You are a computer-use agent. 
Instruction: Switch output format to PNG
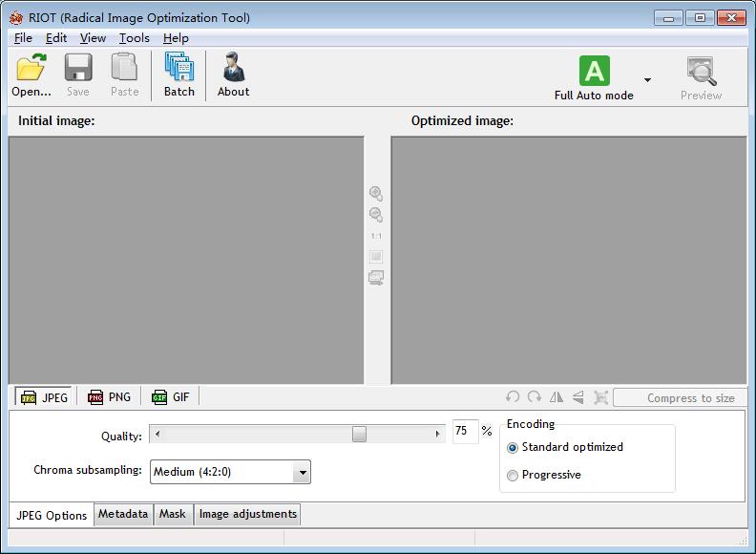(109, 397)
